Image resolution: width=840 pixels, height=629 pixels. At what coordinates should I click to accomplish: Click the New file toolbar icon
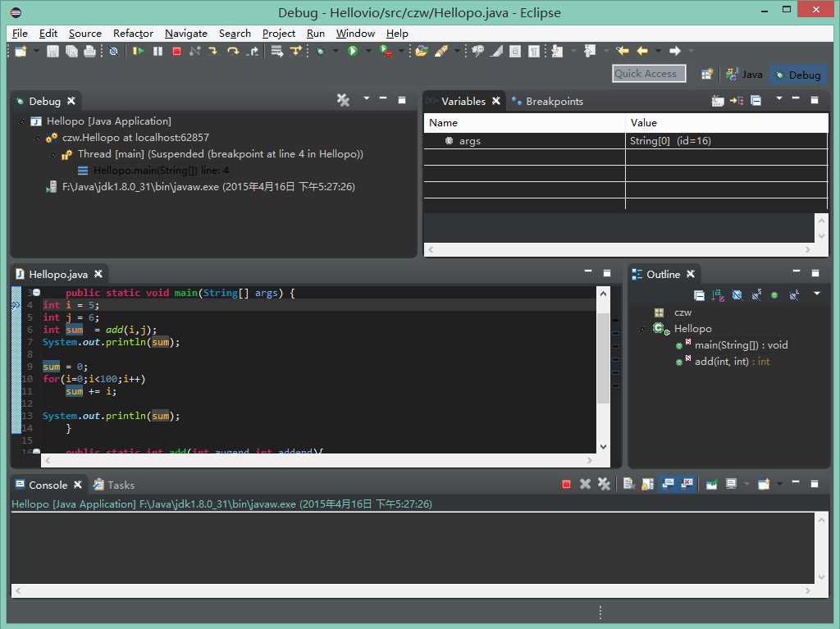(21, 51)
